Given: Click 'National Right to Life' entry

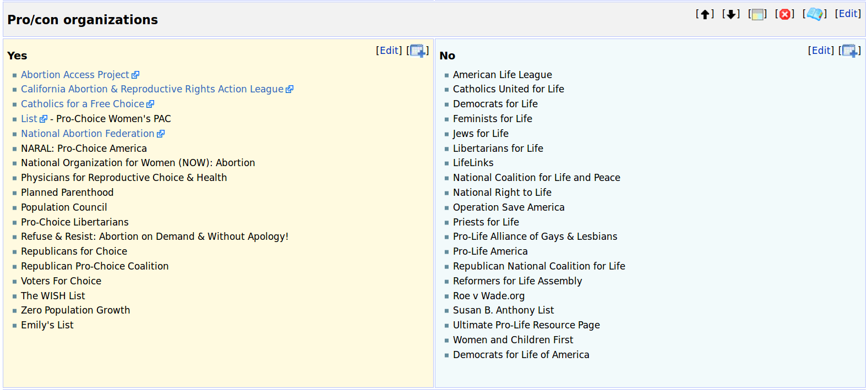Looking at the screenshot, I should pos(502,193).
